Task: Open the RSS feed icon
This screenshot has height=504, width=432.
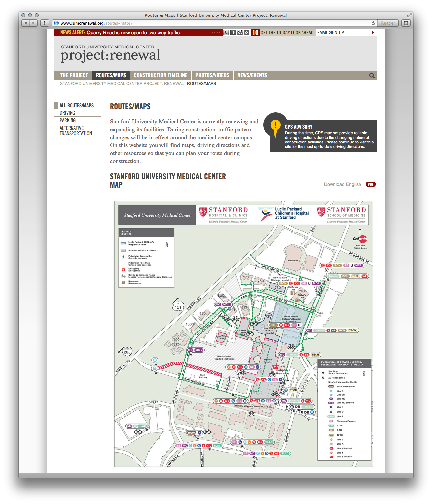Action: (x=247, y=32)
